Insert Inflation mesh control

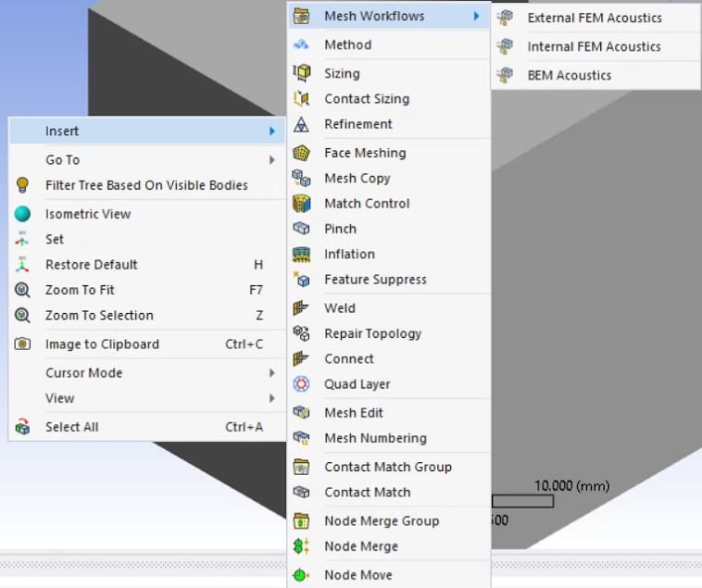coord(389,254)
